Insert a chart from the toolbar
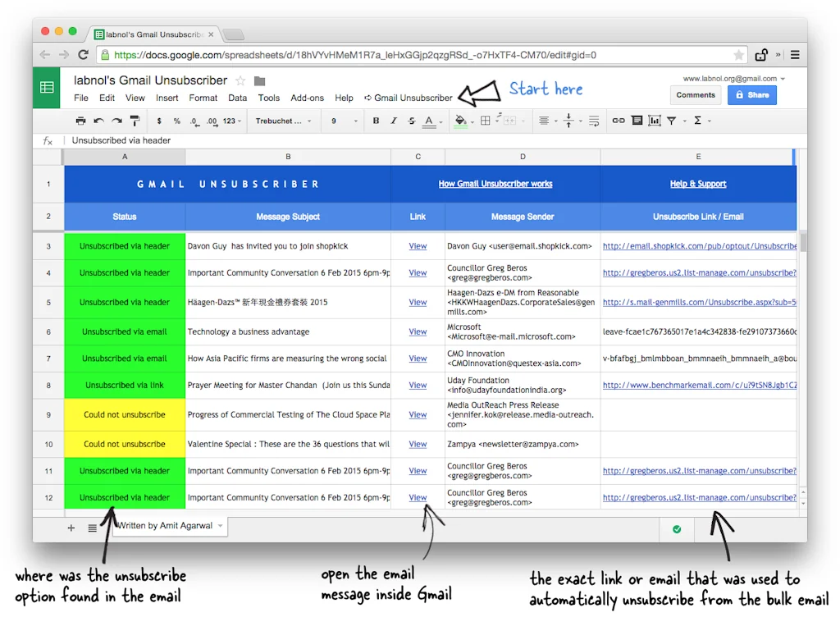840x617 pixels. click(x=654, y=120)
